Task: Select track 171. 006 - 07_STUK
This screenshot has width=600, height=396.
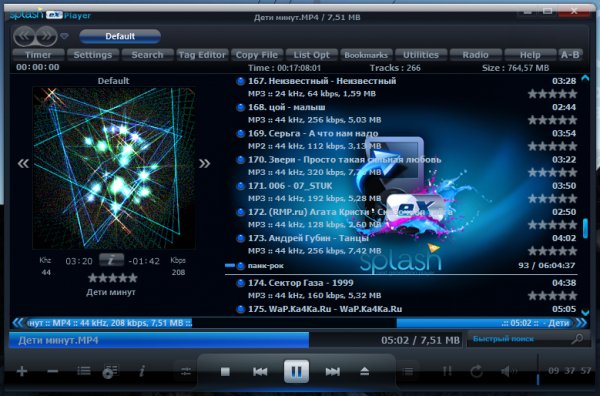Action: click(406, 192)
